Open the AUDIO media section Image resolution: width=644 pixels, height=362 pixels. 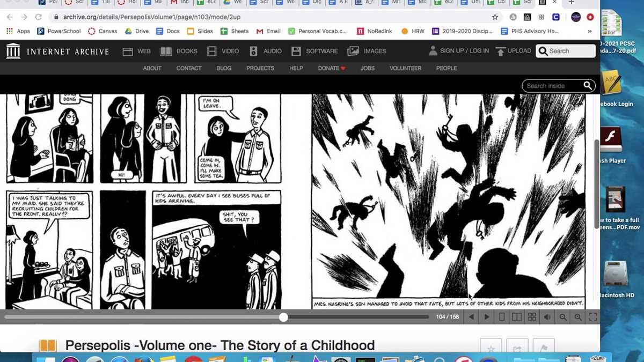pyautogui.click(x=266, y=51)
